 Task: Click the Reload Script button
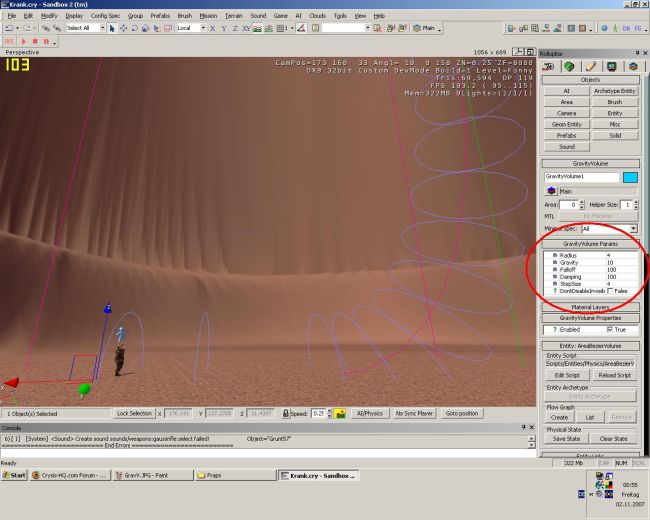(614, 375)
